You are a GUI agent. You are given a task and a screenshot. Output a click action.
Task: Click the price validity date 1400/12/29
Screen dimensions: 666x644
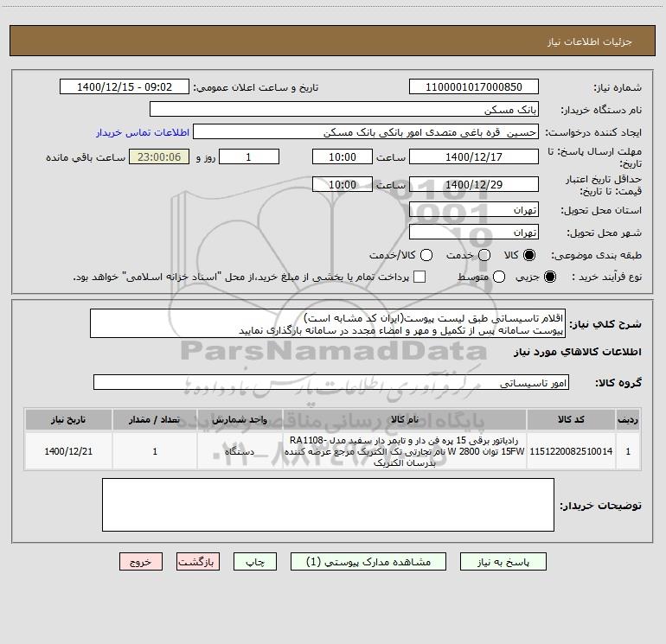coord(474,184)
